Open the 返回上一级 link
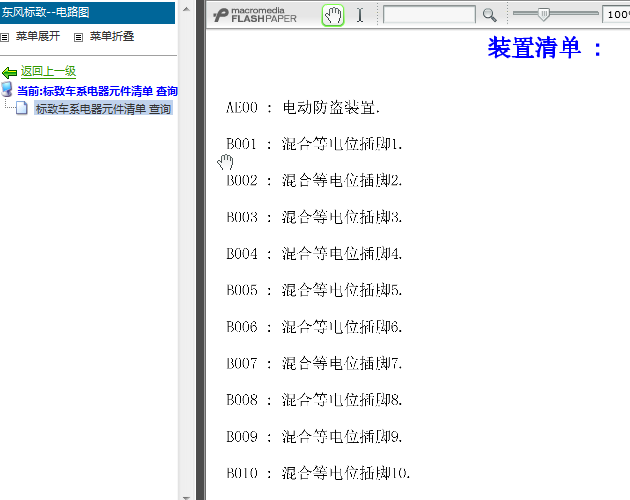 (48, 72)
